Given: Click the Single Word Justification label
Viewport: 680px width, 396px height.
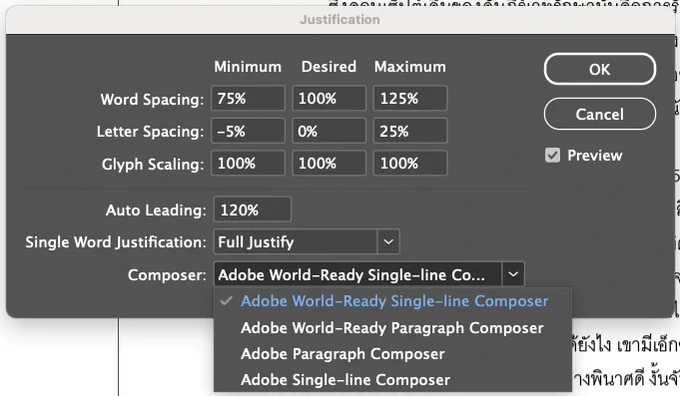Looking at the screenshot, I should pyautogui.click(x=116, y=242).
